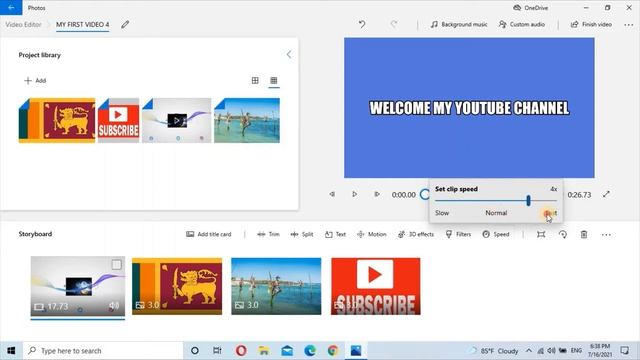Click the clip speed slider handle
The width and height of the screenshot is (640, 360).
coord(528,200)
